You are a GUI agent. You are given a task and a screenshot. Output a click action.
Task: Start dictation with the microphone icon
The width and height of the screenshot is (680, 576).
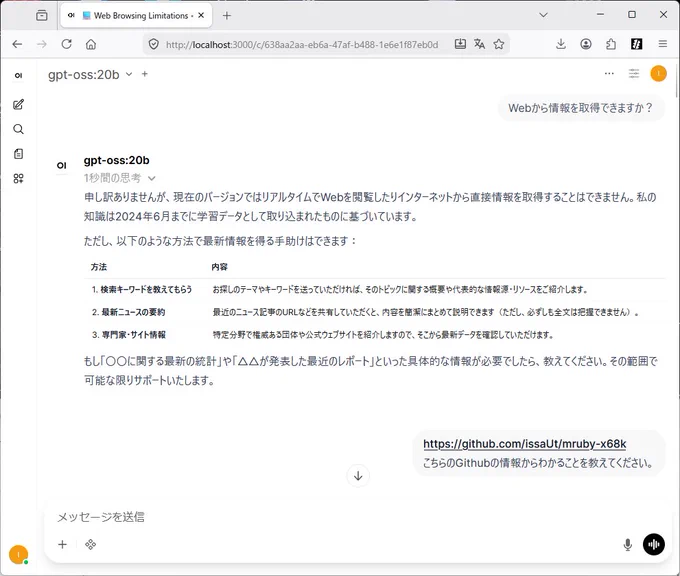(x=627, y=544)
